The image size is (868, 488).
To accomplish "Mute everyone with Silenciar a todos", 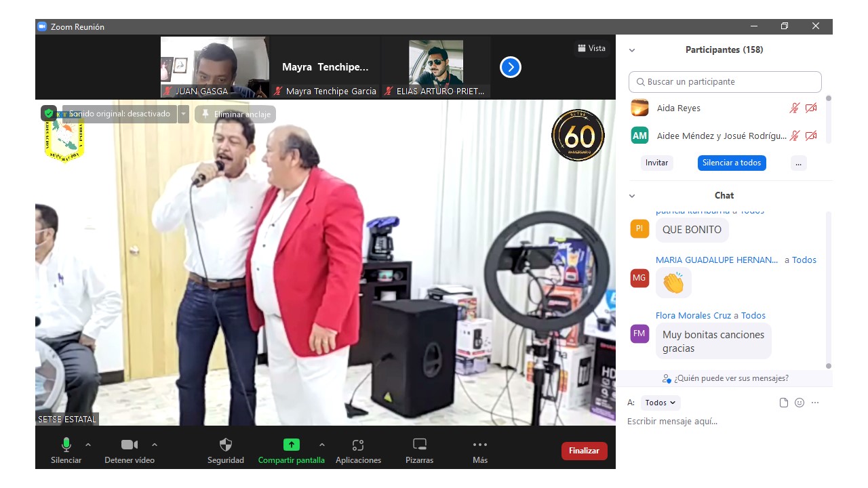I will click(732, 163).
